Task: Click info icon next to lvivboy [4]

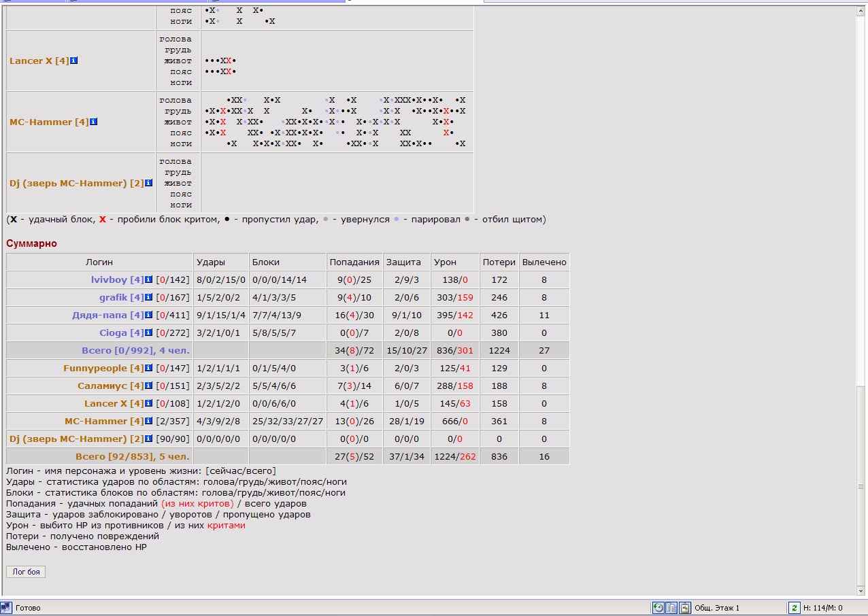Action: tap(149, 279)
